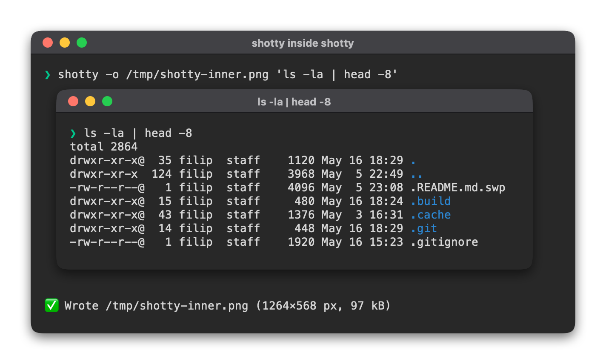Click the green check mark emoji beside 'Wrote'
This screenshot has width=606, height=364.
(51, 305)
